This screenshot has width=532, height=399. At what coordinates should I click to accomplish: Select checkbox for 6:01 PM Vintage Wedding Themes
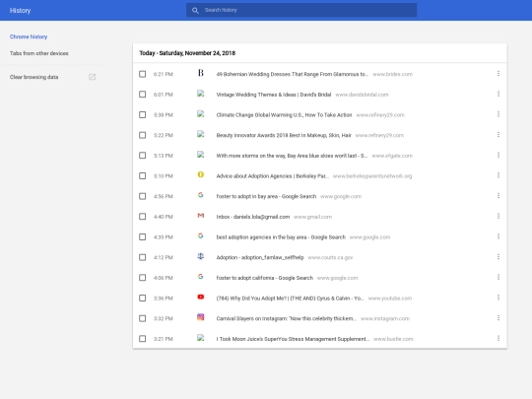[x=143, y=95]
